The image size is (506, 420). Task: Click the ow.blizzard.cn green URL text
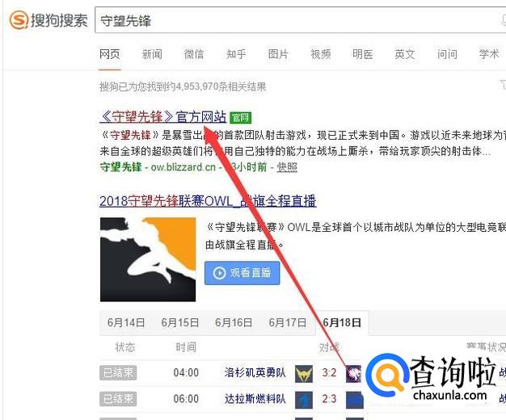(183, 167)
